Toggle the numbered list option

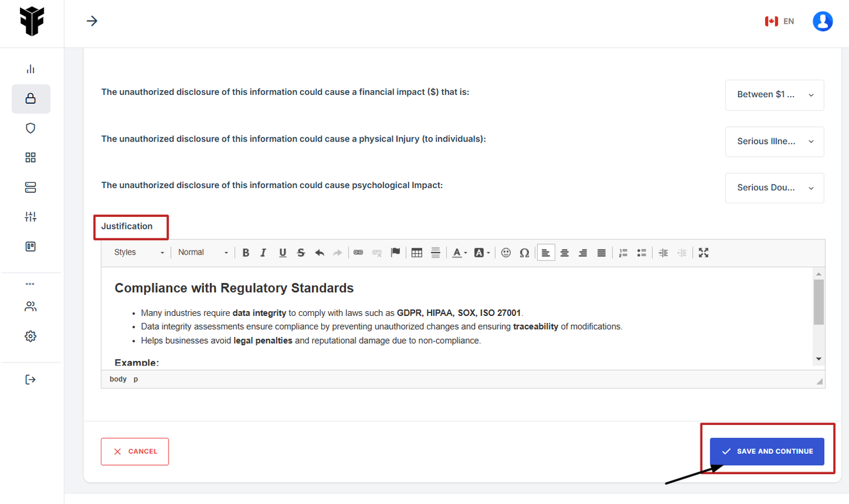(623, 253)
